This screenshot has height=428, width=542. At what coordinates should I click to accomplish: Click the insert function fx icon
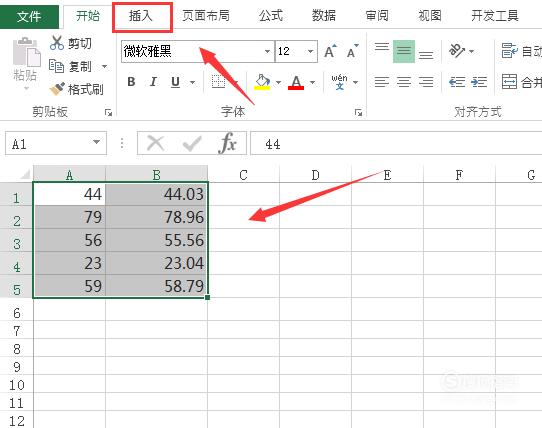(x=227, y=142)
